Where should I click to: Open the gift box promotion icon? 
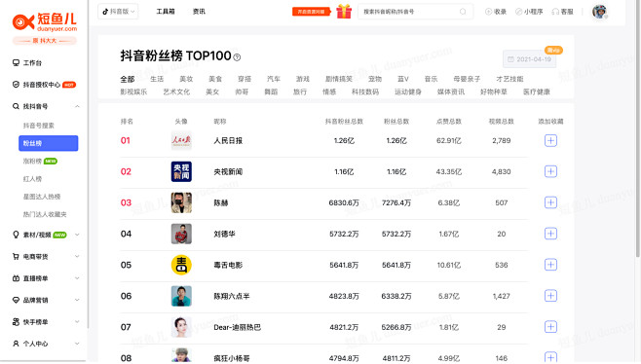pyautogui.click(x=344, y=12)
